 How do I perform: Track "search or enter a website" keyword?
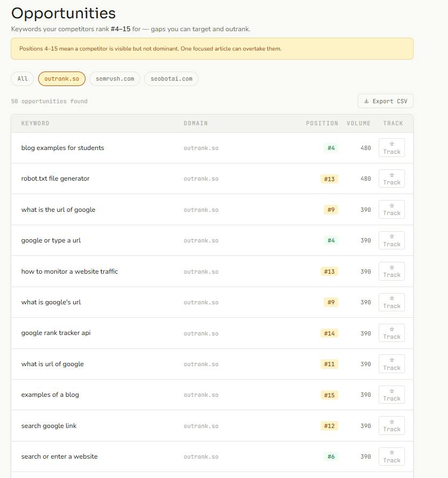tap(392, 456)
